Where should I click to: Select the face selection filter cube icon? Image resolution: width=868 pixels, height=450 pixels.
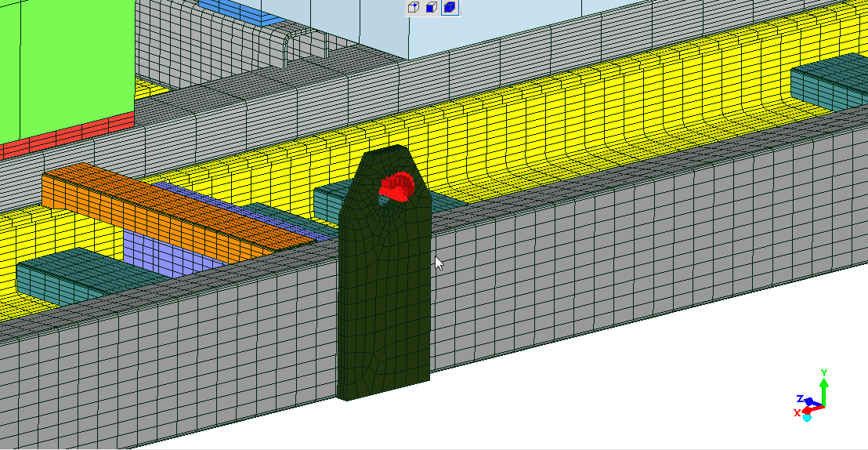(432, 7)
